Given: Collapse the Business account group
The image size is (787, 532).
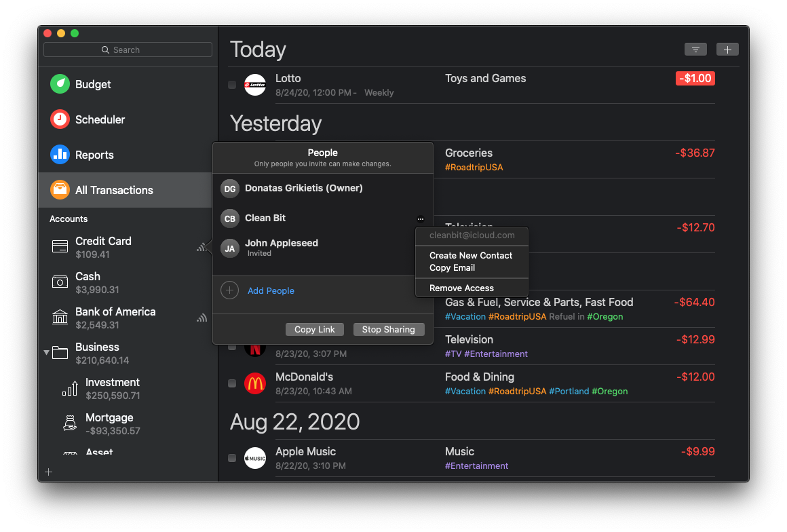Looking at the screenshot, I should (x=46, y=352).
